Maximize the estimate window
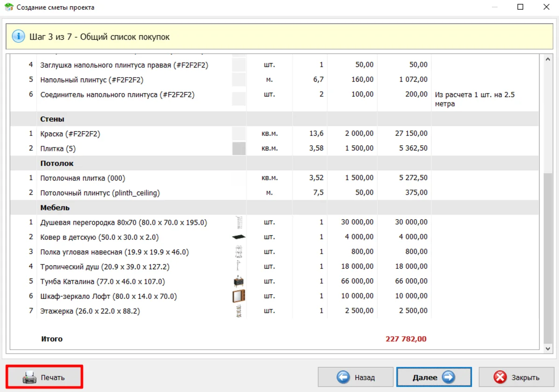The width and height of the screenshot is (559, 392). click(520, 7)
